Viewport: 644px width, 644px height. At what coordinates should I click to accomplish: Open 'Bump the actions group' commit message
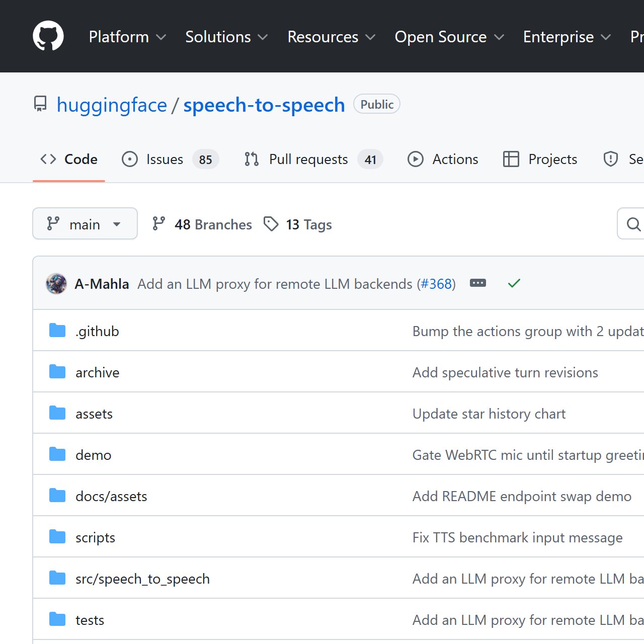tap(528, 331)
